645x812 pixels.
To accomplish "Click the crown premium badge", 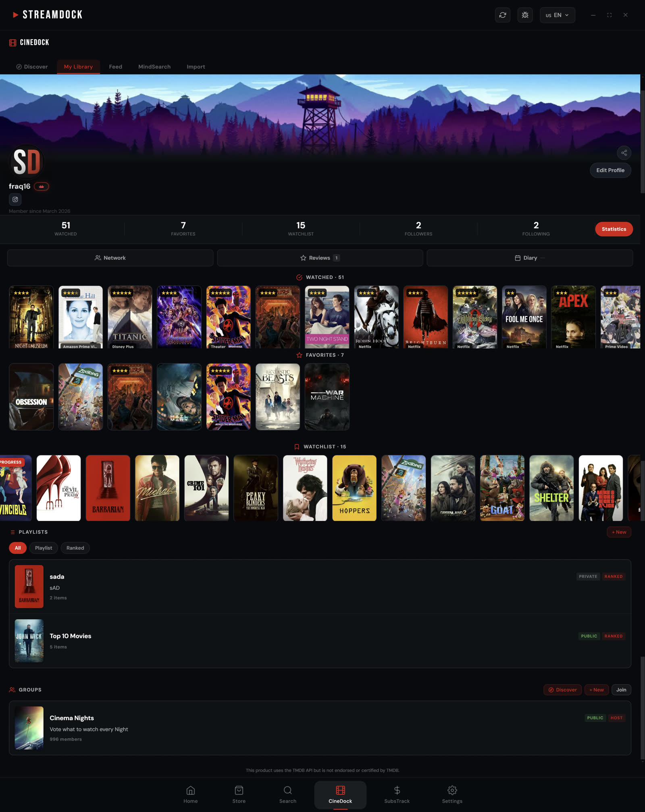I will click(42, 186).
